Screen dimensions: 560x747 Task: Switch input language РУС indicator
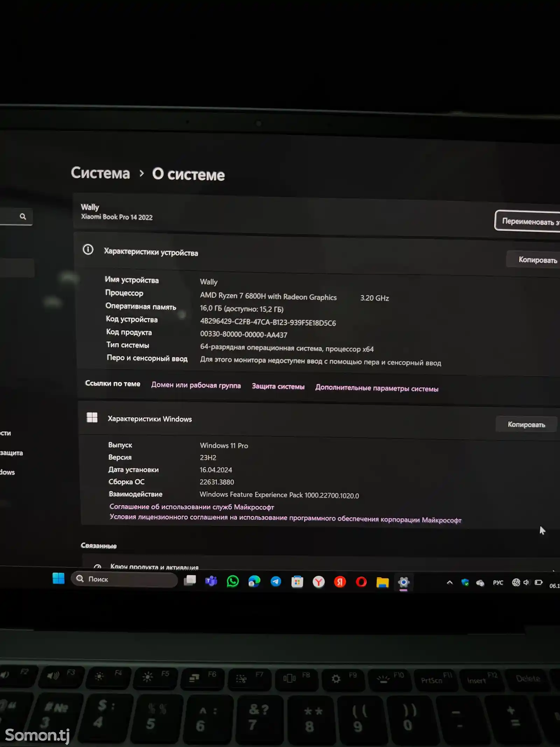(x=498, y=583)
